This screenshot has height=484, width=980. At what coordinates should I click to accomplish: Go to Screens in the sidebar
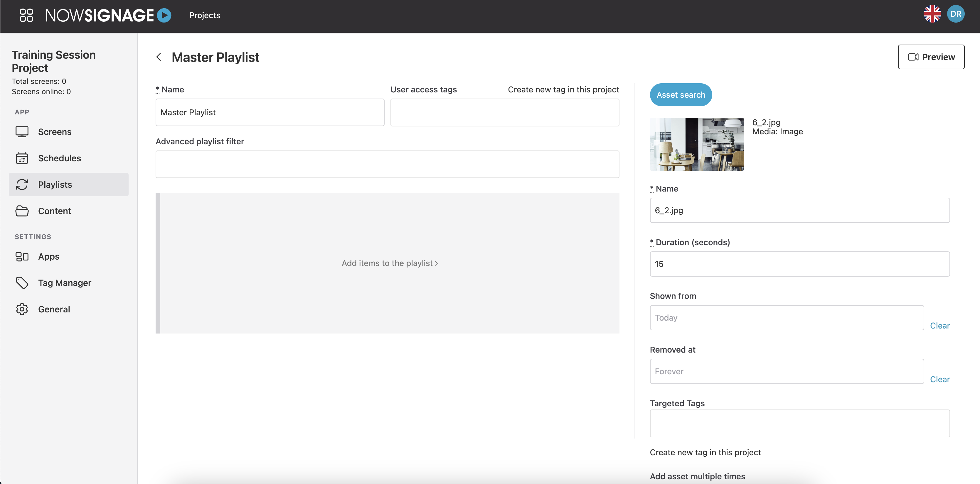point(68,131)
